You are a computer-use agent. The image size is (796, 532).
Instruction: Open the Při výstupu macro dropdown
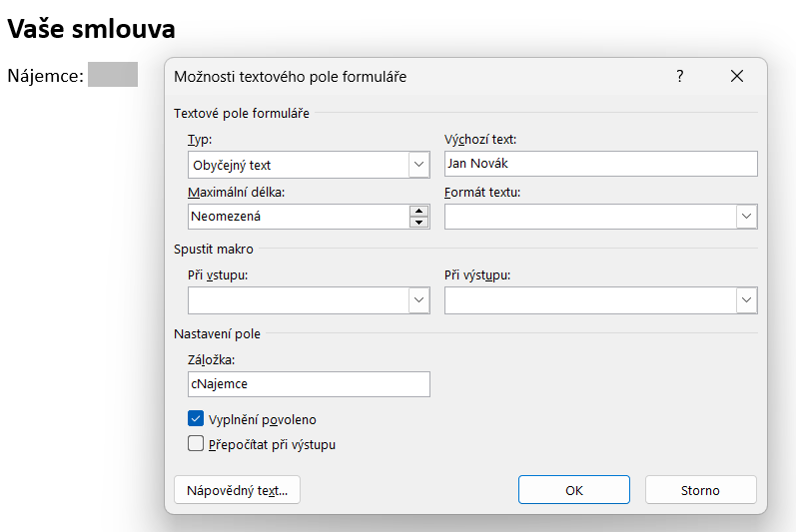(x=746, y=300)
